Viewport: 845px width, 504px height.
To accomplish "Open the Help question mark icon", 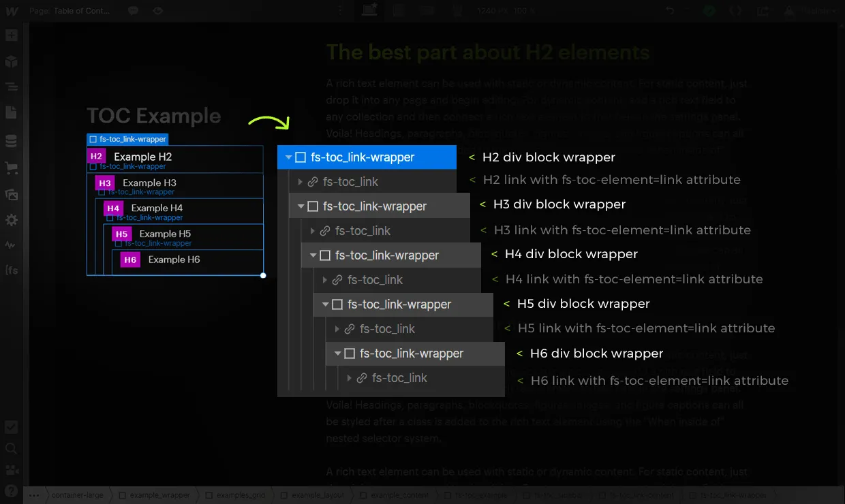I will tap(11, 491).
